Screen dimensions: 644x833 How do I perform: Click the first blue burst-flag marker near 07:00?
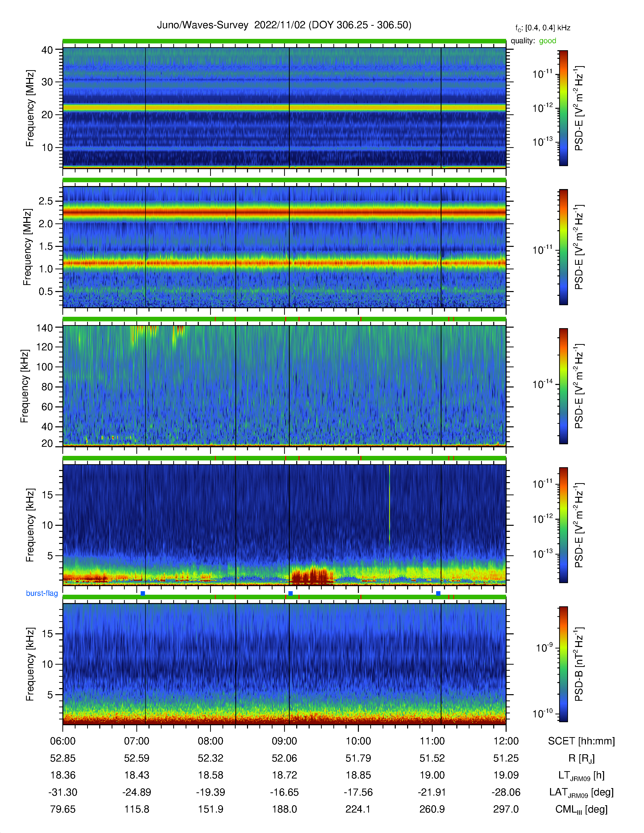coord(143,593)
